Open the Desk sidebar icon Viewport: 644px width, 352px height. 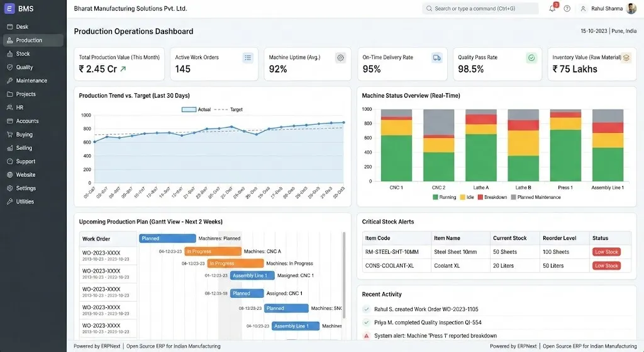pyautogui.click(x=10, y=26)
